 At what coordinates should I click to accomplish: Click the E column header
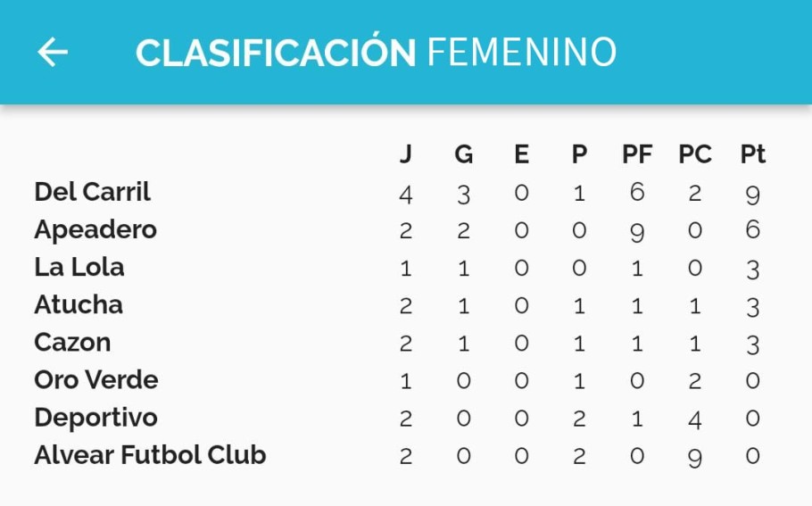click(521, 154)
